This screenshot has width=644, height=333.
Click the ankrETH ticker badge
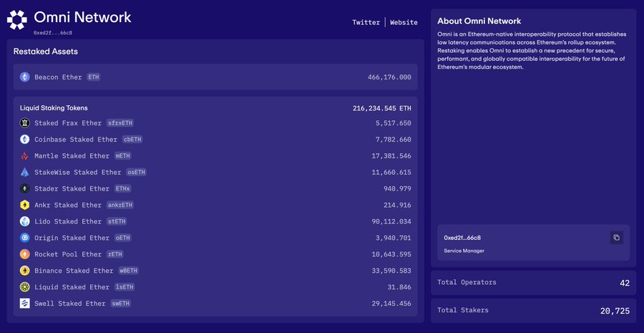click(x=120, y=205)
